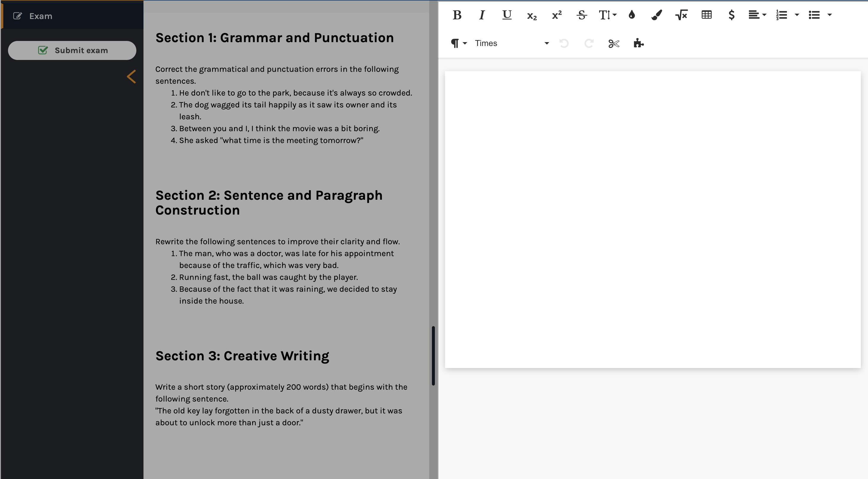Open the background color brush tool
Viewport: 868px width, 479px height.
point(656,15)
